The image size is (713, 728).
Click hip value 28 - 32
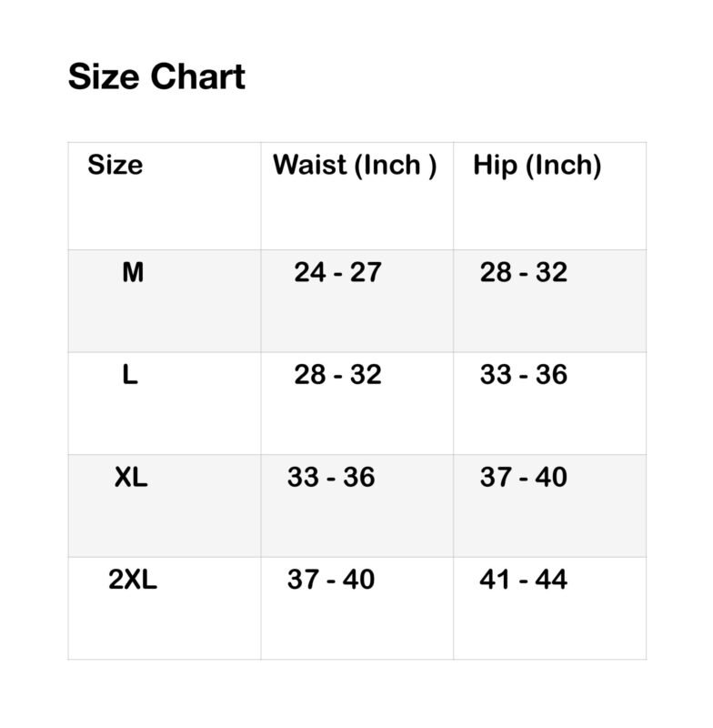(x=524, y=272)
